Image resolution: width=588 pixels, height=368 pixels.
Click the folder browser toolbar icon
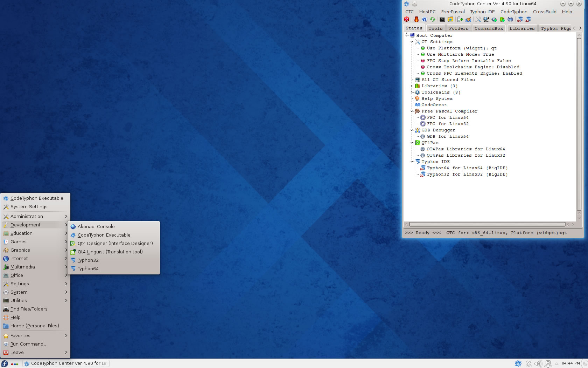[450, 19]
